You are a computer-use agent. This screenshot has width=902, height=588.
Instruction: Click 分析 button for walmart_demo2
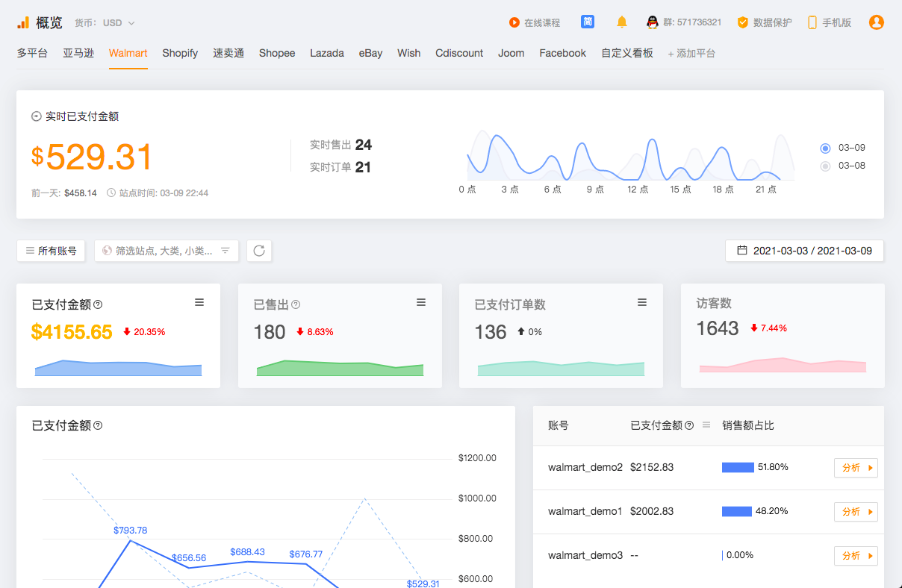[856, 468]
